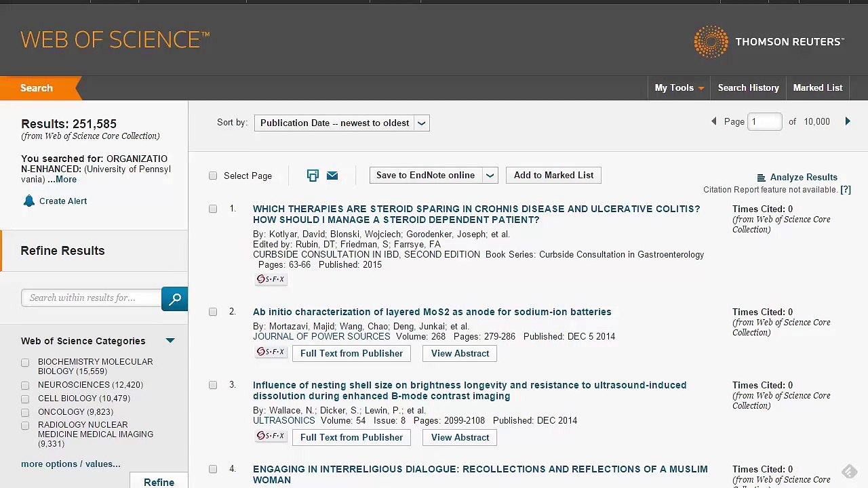Open the Sort by dropdown
Viewport: 868px width, 488px height.
[342, 123]
